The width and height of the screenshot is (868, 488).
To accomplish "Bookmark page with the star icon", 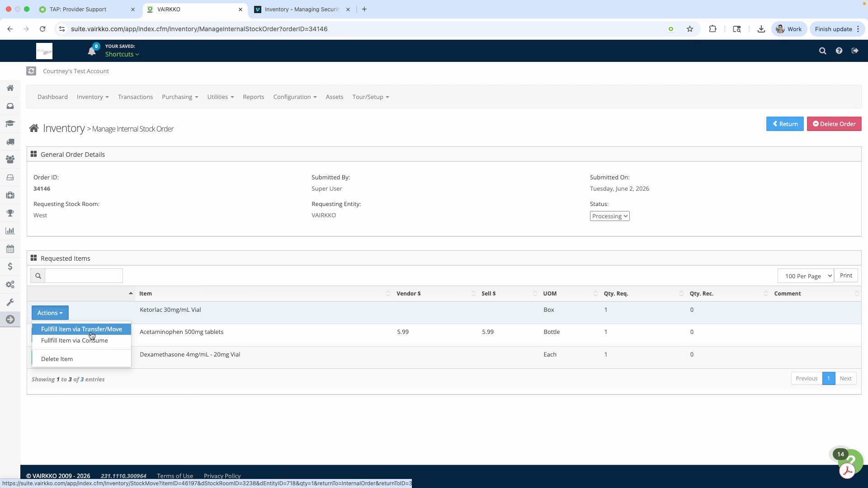I will [x=690, y=29].
